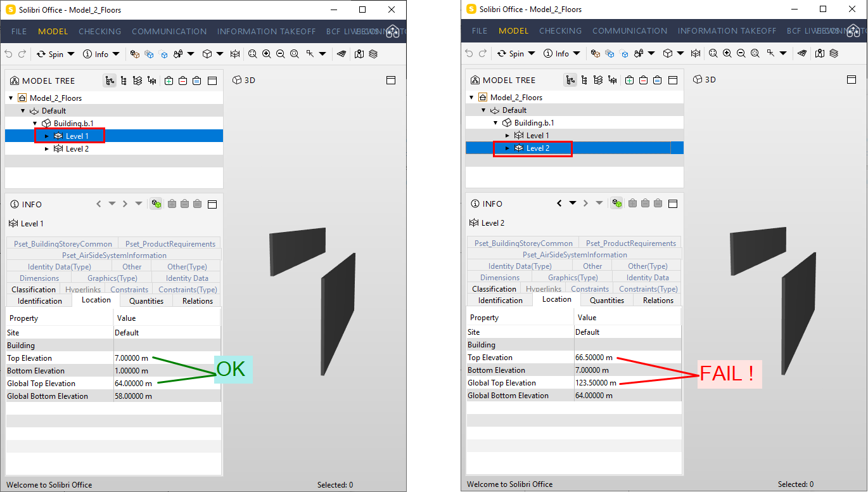Enable the fourth hierarchy view in right Model Tree

click(x=613, y=80)
